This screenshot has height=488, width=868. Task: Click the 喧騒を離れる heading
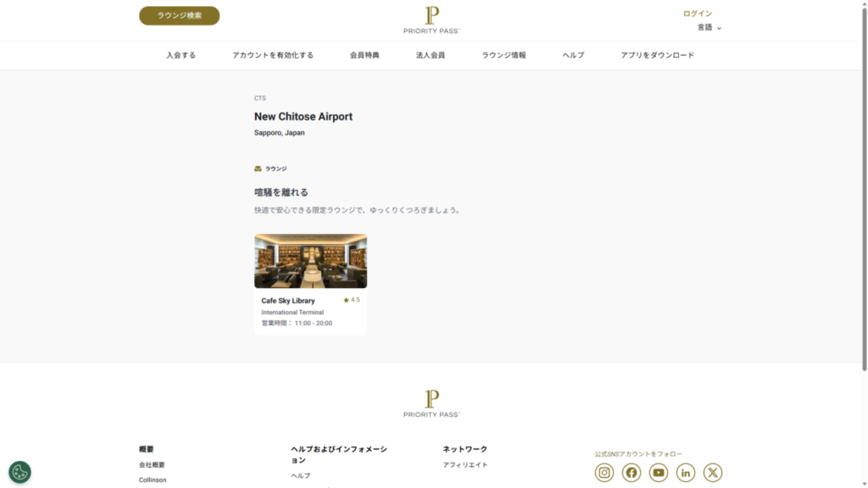click(x=281, y=192)
